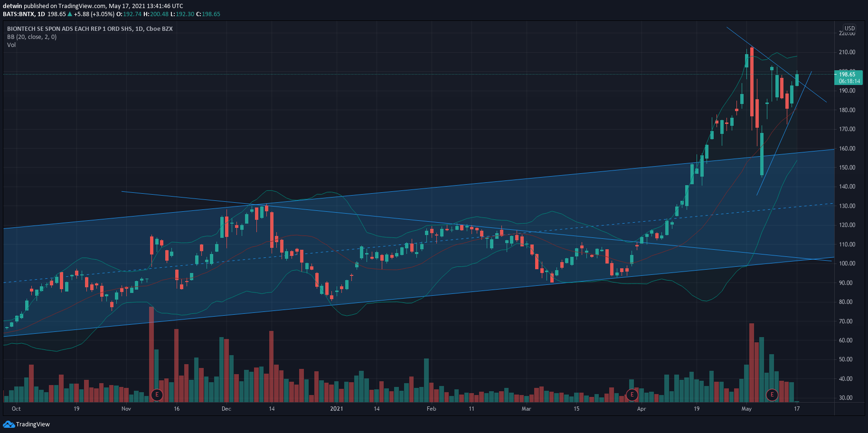The height and width of the screenshot is (433, 868).
Task: Click the 16 date label on time axis
Action: [x=177, y=409]
